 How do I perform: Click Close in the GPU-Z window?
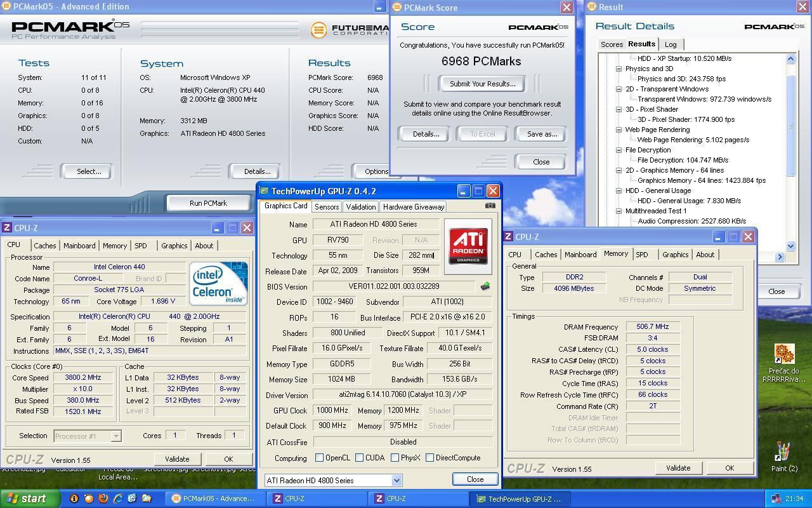475,479
